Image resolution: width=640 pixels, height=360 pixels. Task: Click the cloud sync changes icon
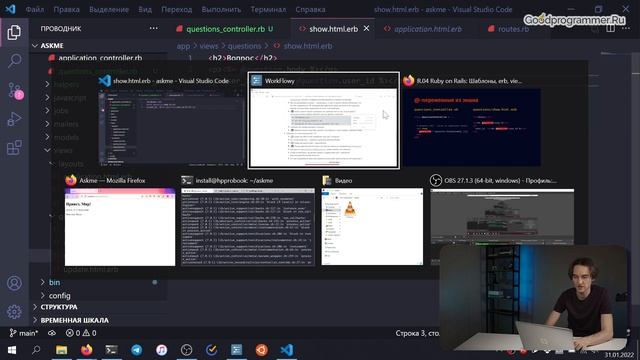pyautogui.click(x=52, y=333)
